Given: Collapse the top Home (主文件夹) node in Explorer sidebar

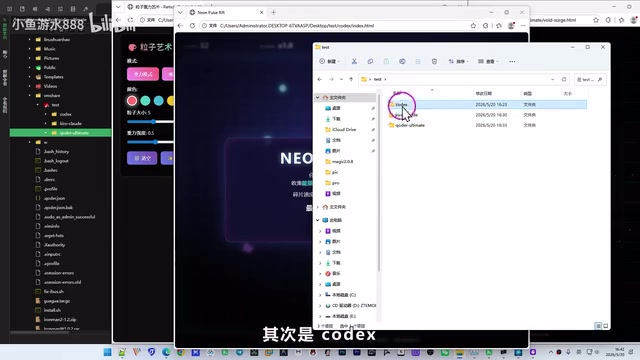Looking at the screenshot, I should 318,98.
